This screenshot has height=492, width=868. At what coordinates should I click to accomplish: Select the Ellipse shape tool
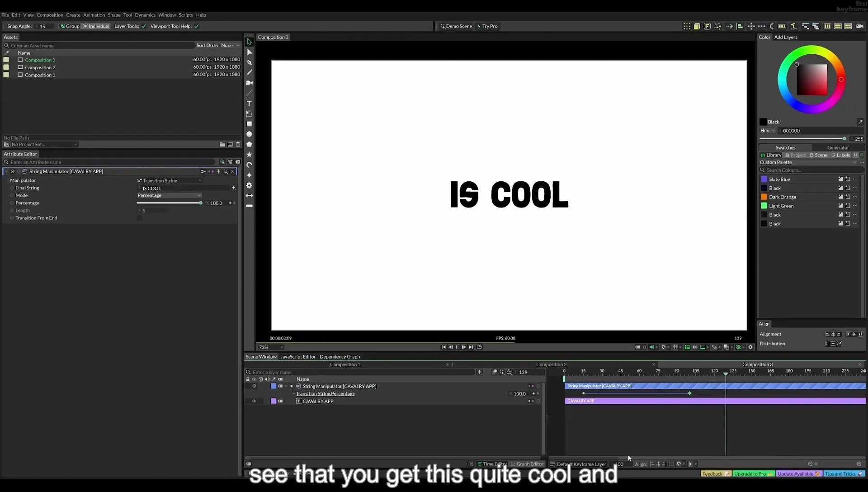249,134
